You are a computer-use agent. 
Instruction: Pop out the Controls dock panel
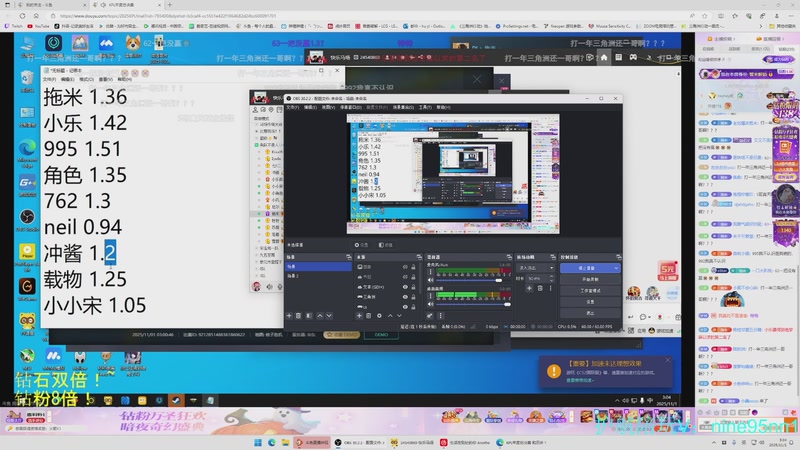pos(618,257)
